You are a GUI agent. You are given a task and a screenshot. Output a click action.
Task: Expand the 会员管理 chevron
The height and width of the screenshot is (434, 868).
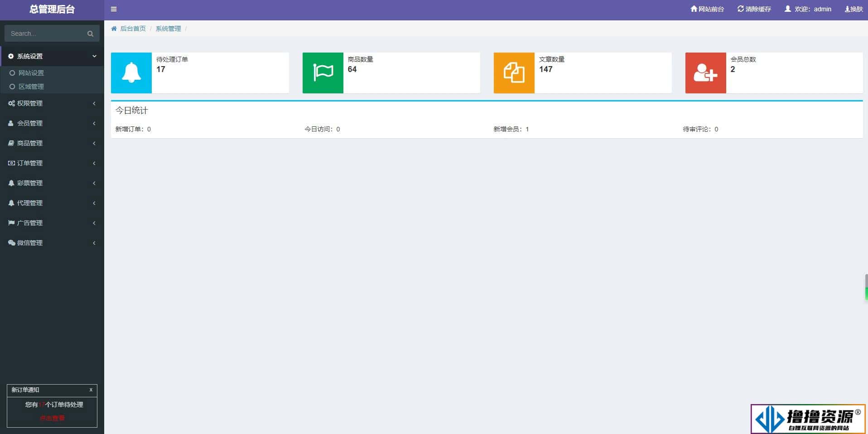point(94,123)
